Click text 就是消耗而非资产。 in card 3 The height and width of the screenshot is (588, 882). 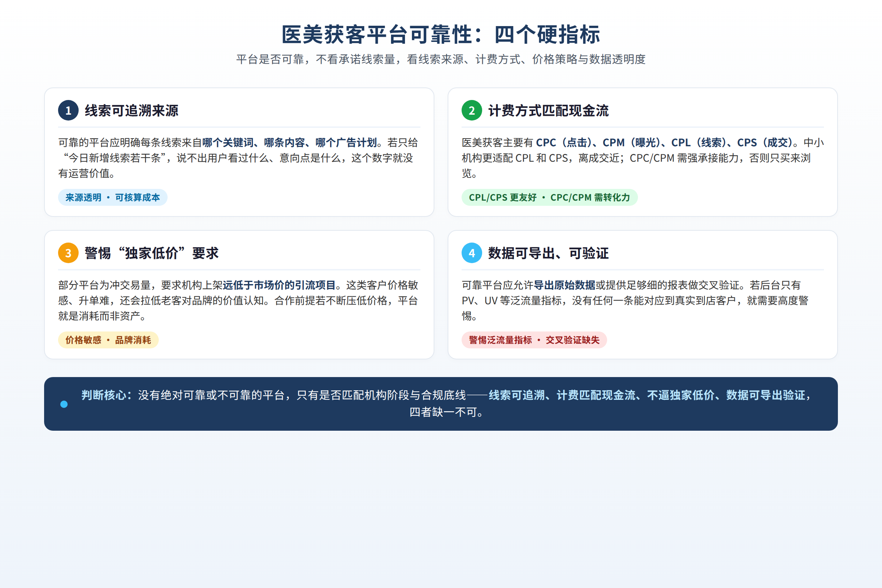(x=102, y=316)
